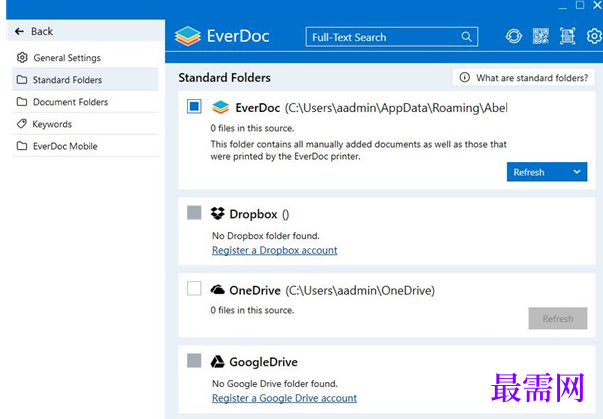Click the back arrow icon
Screen dimensions: 603x419
click(19, 31)
